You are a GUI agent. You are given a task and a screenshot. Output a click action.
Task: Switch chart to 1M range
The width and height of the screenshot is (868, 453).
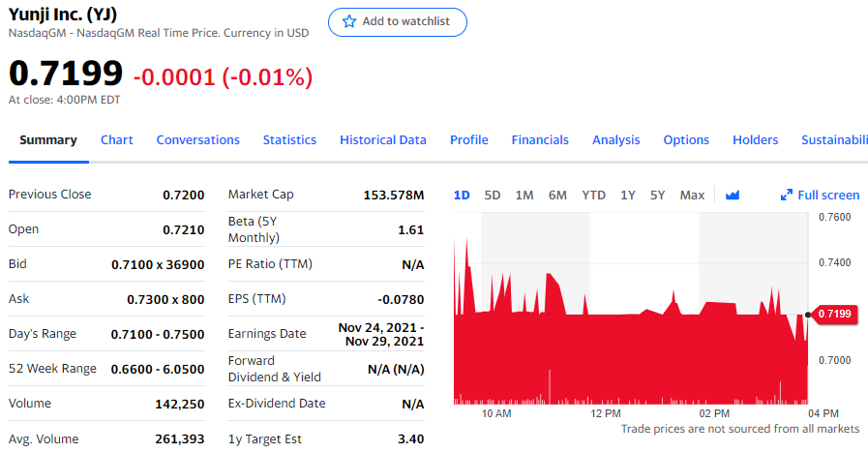click(524, 195)
